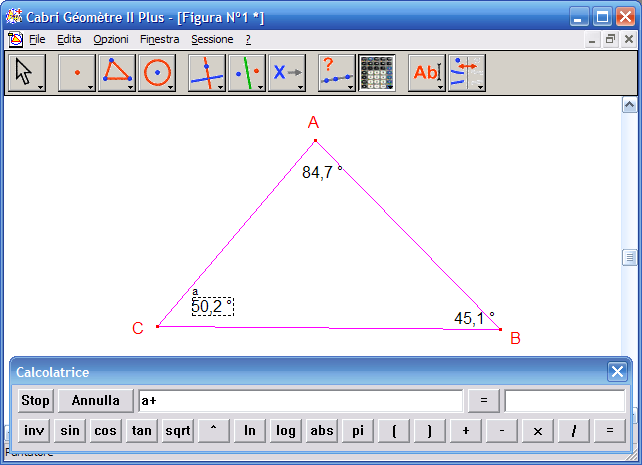Click the sin function button
This screenshot has width=642, height=465.
click(x=70, y=431)
